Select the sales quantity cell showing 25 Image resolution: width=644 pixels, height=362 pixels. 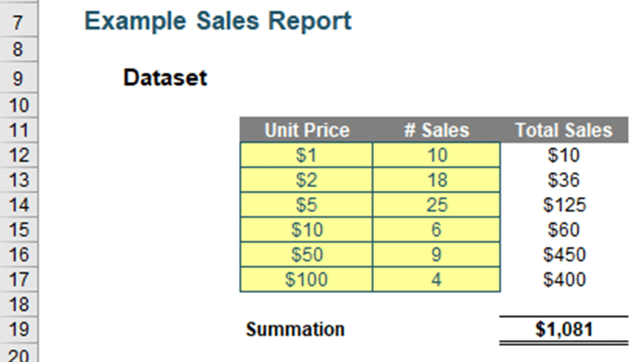(x=437, y=205)
